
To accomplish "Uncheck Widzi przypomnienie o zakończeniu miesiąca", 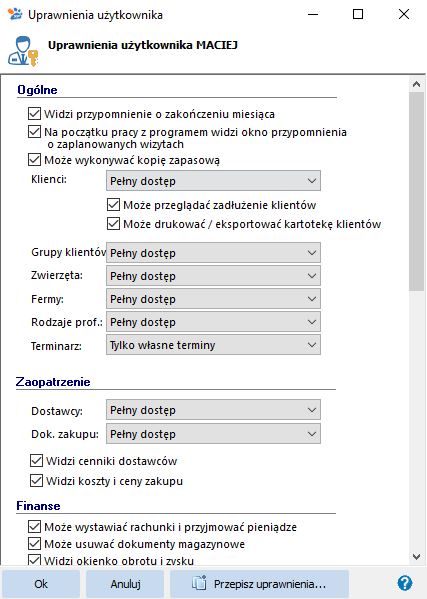I will [x=34, y=113].
